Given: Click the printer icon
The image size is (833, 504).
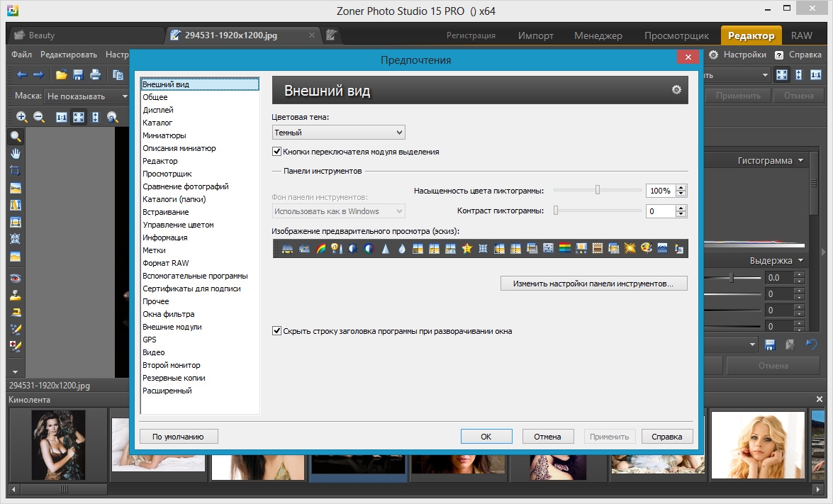Looking at the screenshot, I should click(95, 75).
